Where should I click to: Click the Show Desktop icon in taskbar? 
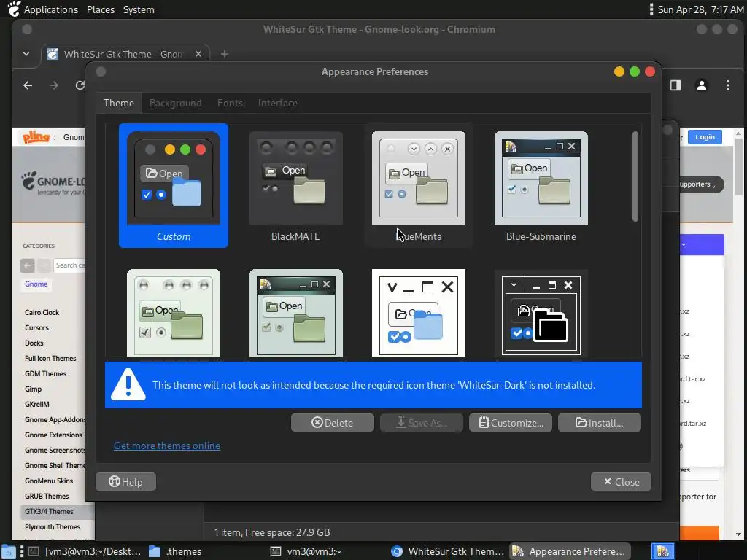point(8,551)
